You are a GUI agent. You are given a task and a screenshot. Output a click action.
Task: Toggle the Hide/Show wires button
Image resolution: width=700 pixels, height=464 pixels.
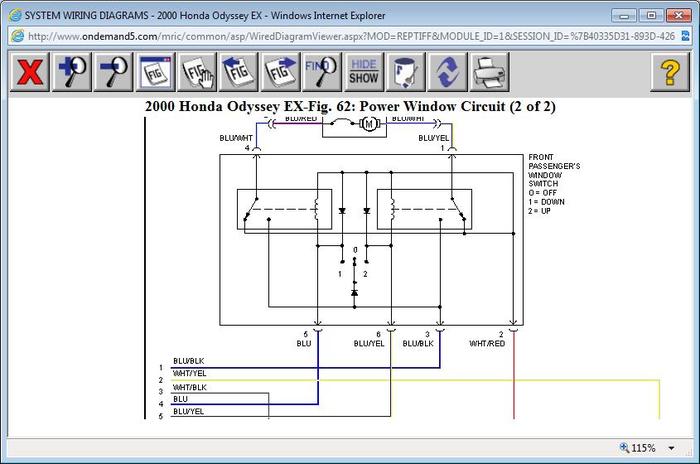click(x=364, y=71)
